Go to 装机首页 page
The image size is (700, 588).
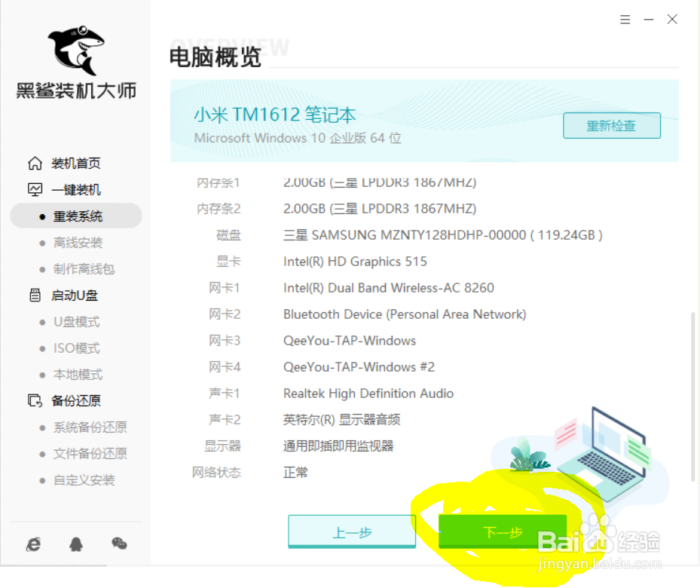click(x=76, y=164)
